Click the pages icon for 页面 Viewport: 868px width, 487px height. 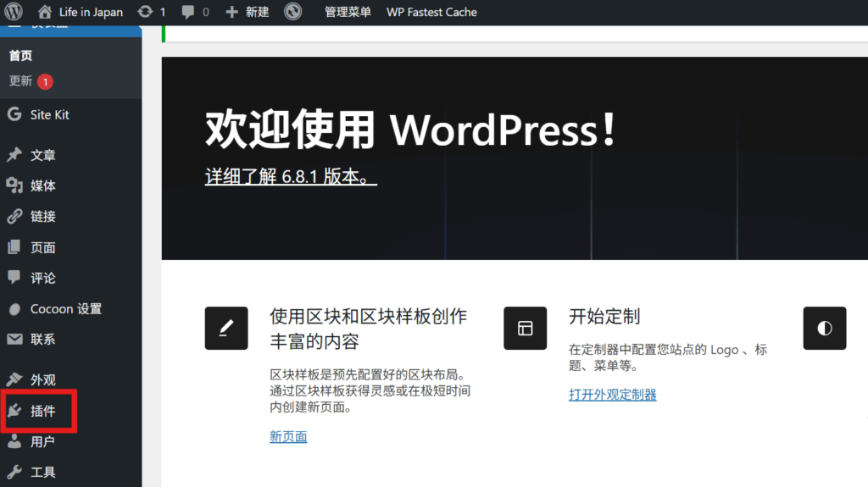14,246
